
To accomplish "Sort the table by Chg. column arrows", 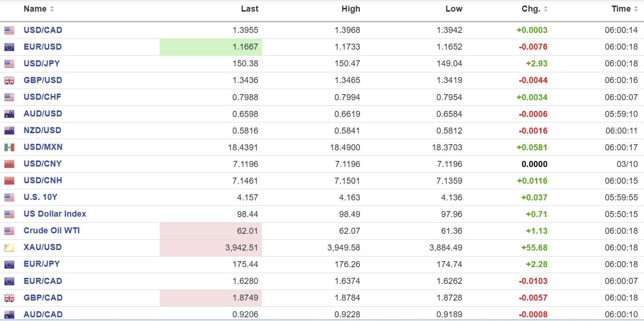I will point(546,9).
